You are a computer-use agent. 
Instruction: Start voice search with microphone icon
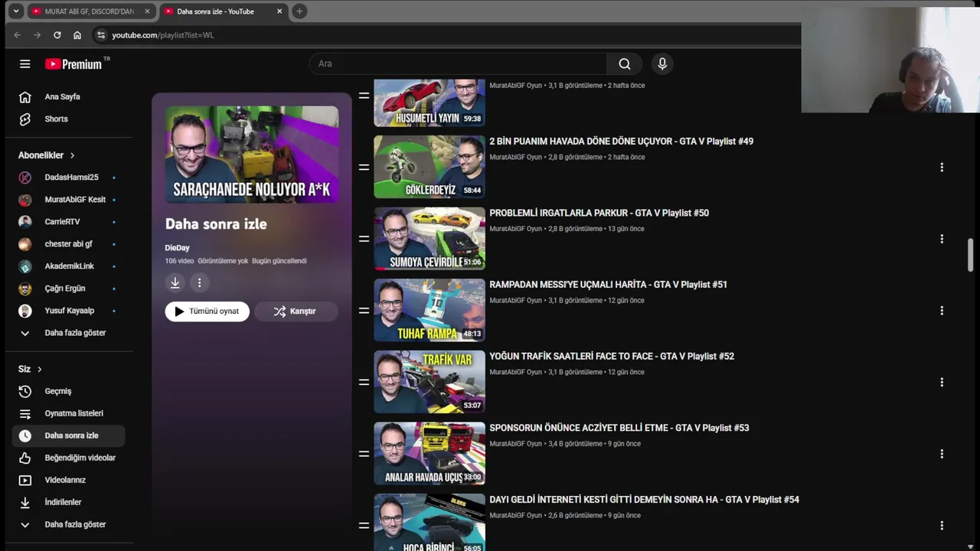click(662, 64)
